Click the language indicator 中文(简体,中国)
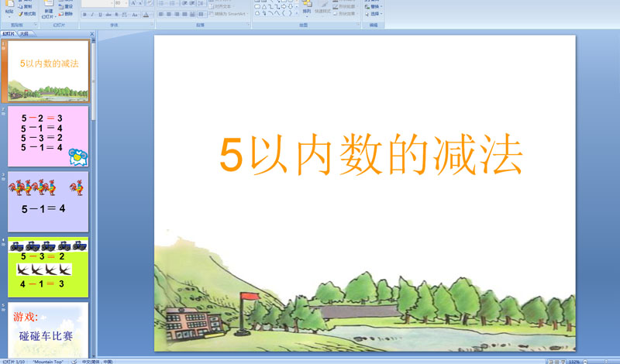Screen dimensions: 620x364 click(x=98, y=362)
